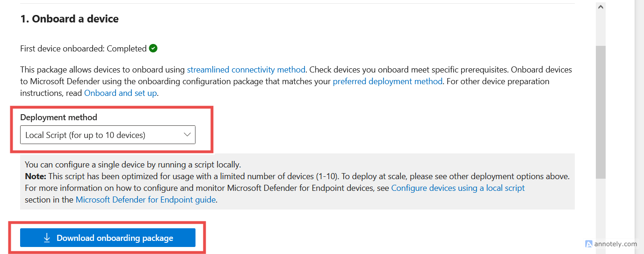
Task: Click the scrollbar up arrow
Action: 601,7
